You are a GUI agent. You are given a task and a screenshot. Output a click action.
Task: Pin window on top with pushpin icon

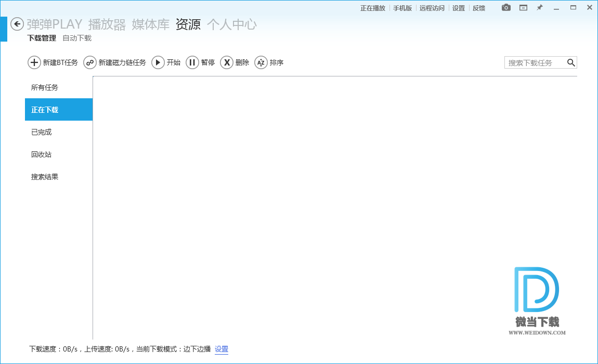tap(540, 8)
